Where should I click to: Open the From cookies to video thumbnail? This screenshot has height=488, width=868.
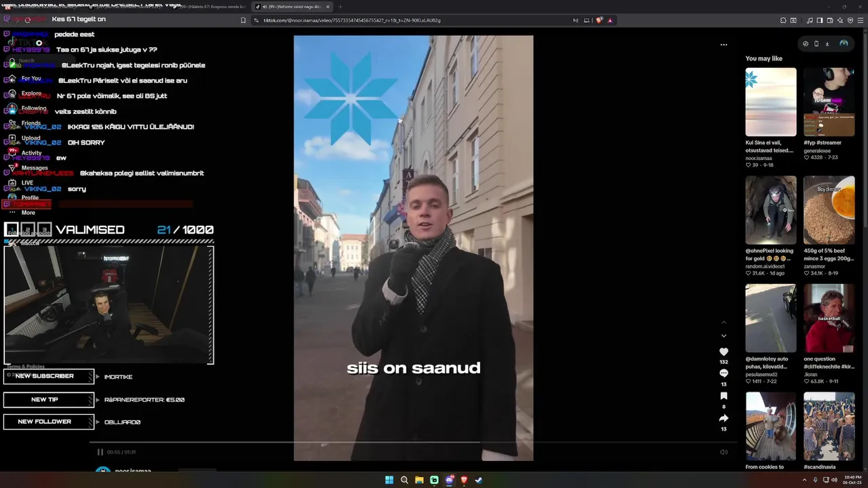[x=771, y=426]
